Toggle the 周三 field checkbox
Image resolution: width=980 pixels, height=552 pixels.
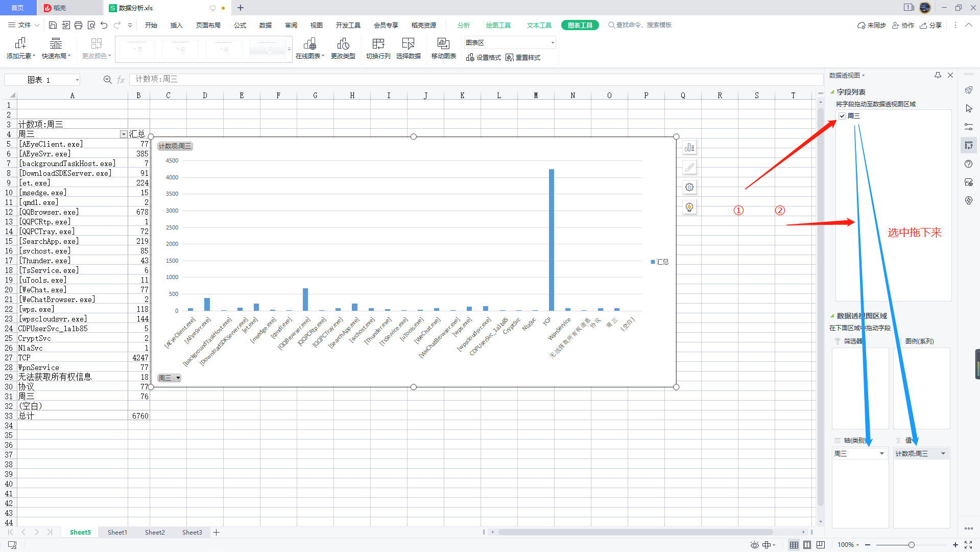842,116
